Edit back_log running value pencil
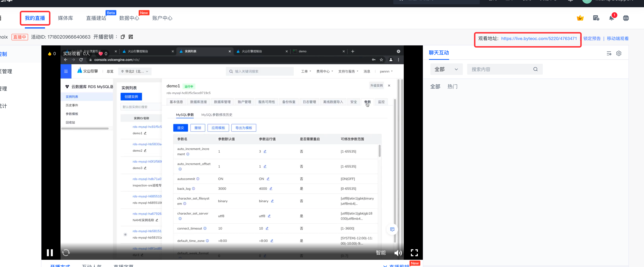644x267 pixels. pyautogui.click(x=271, y=189)
